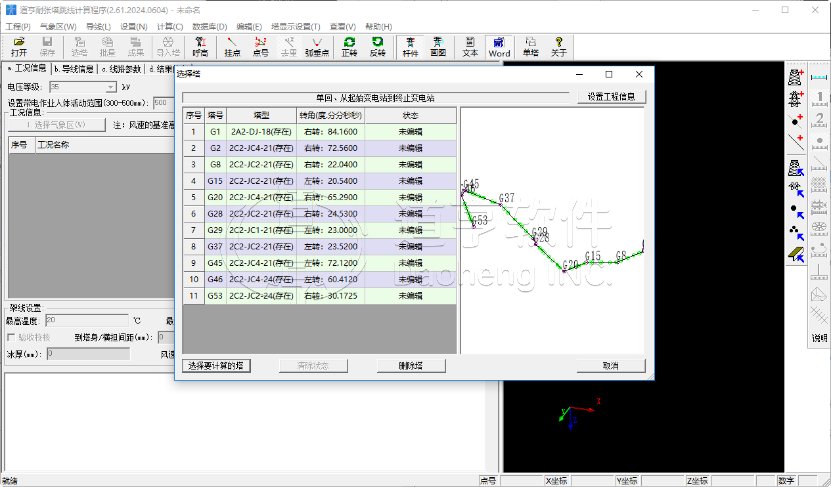Click the add point icon with red plus
Screen dimensions: 831x487
795,120
